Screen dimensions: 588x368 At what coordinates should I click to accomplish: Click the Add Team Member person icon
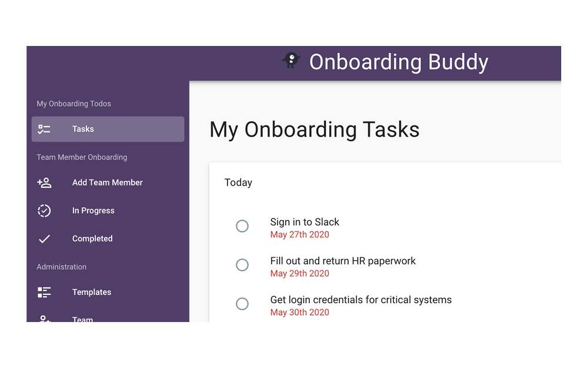click(x=44, y=183)
